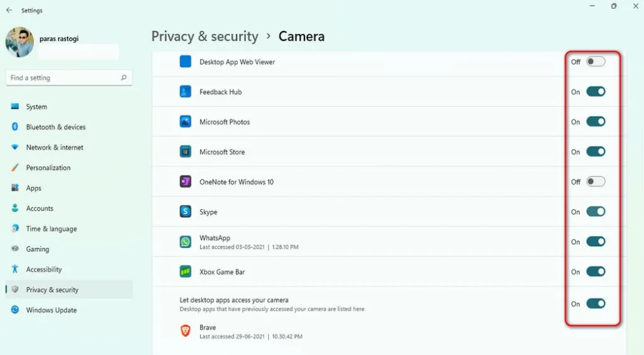Viewport: 644px width, 355px height.
Task: Turn off Xbox Game Bar camera toggle
Action: tap(596, 271)
